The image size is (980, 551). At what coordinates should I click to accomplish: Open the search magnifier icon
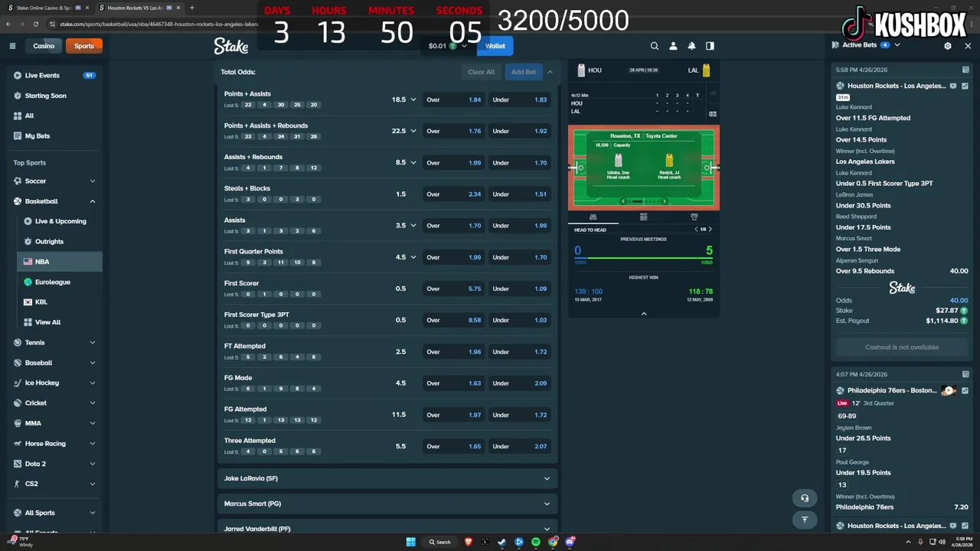click(x=655, y=46)
